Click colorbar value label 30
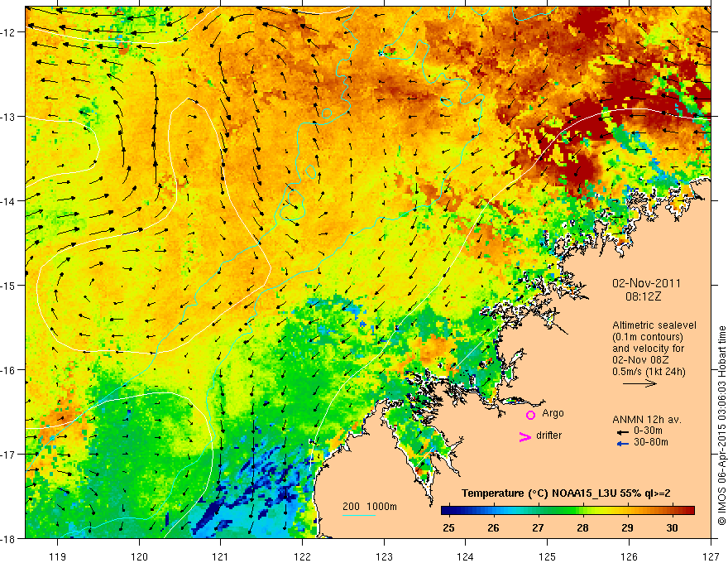 tap(672, 527)
